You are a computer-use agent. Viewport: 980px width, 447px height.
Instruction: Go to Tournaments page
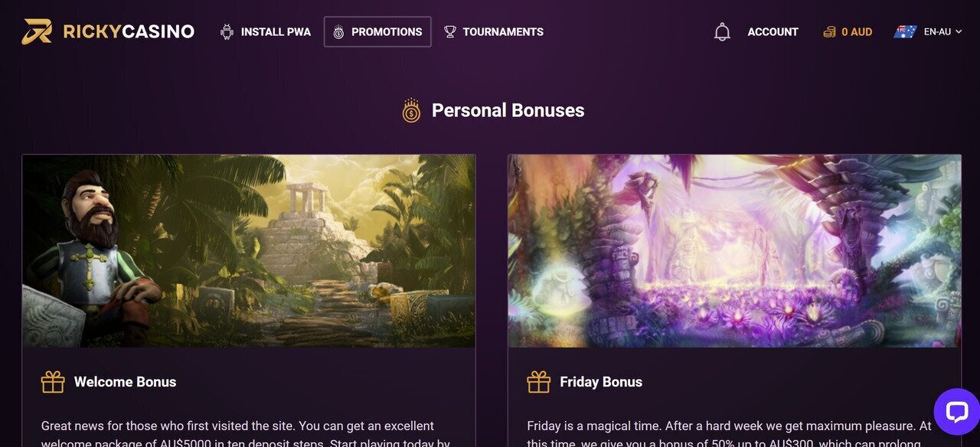[x=503, y=32]
